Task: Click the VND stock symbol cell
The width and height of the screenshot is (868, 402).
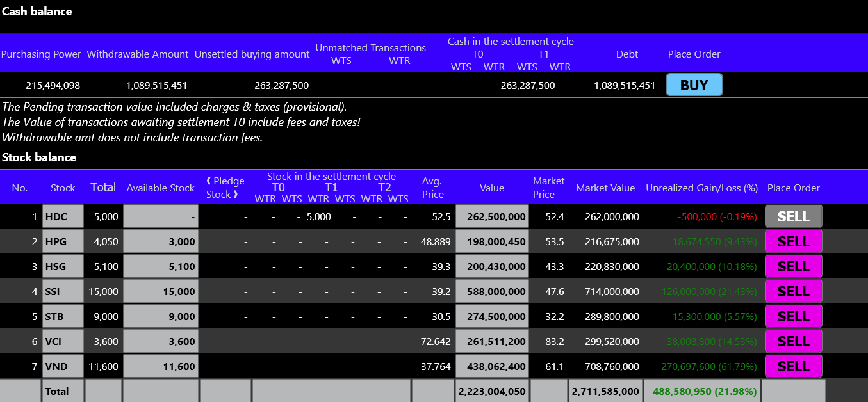Action: click(x=63, y=366)
